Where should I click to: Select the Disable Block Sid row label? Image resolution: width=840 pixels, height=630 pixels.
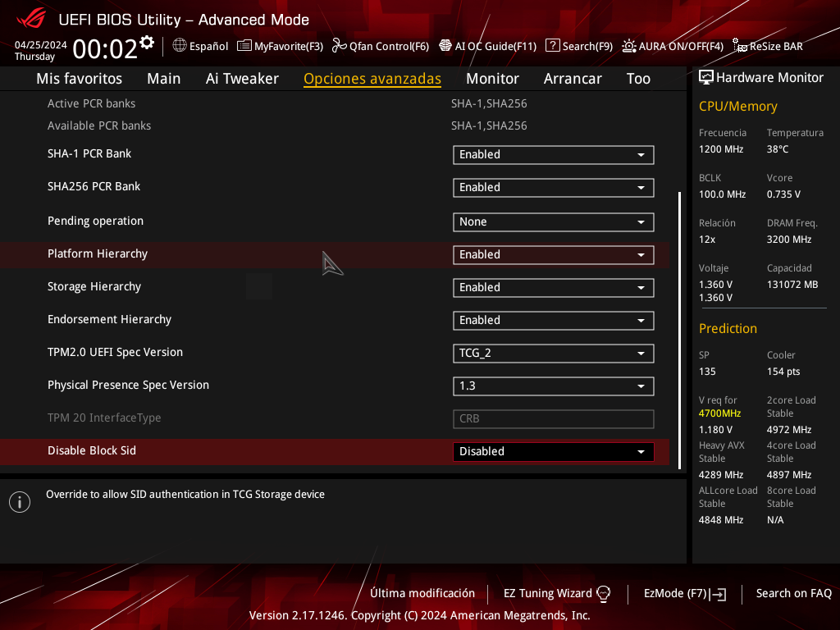pos(92,450)
